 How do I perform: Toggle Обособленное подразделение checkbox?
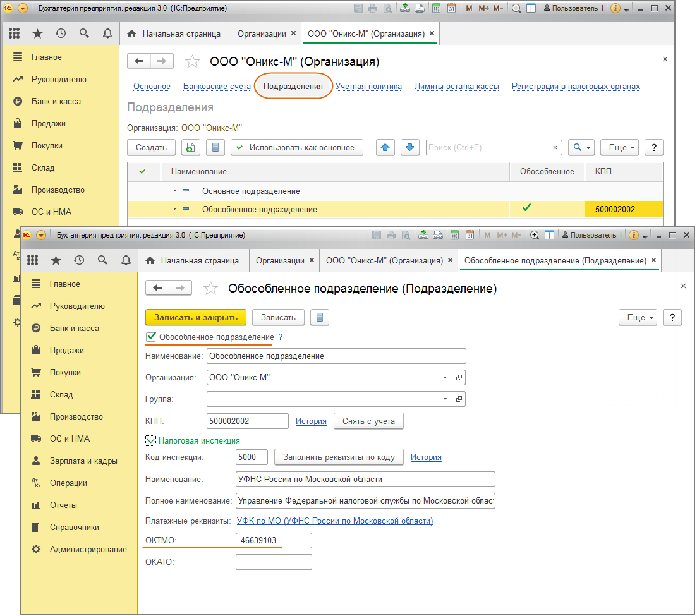[x=151, y=337]
